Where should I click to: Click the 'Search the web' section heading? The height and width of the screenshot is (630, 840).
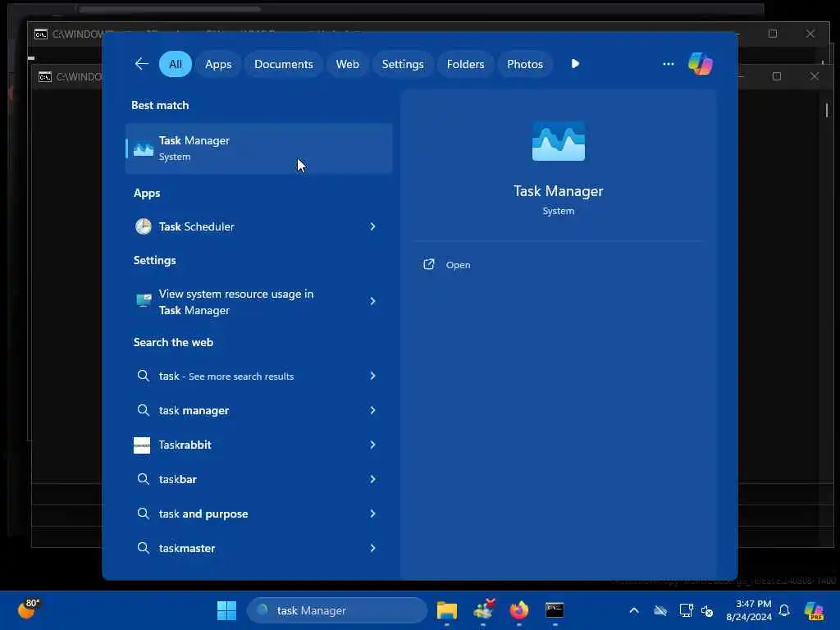(x=173, y=342)
